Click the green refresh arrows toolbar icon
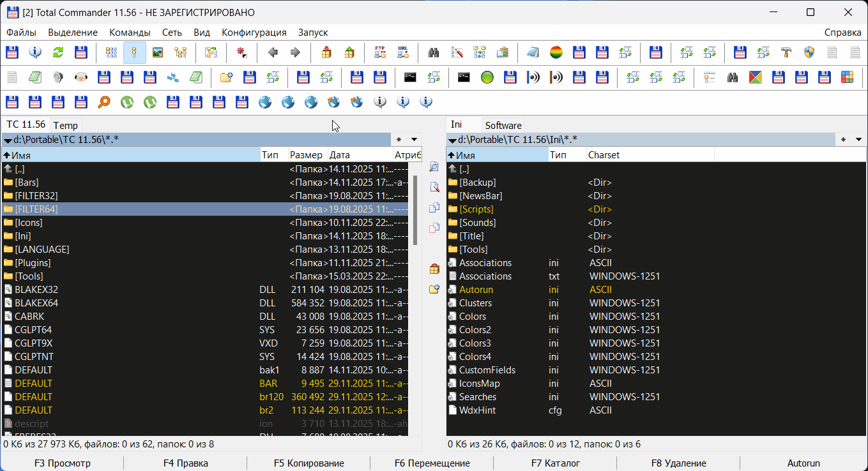 coord(58,52)
